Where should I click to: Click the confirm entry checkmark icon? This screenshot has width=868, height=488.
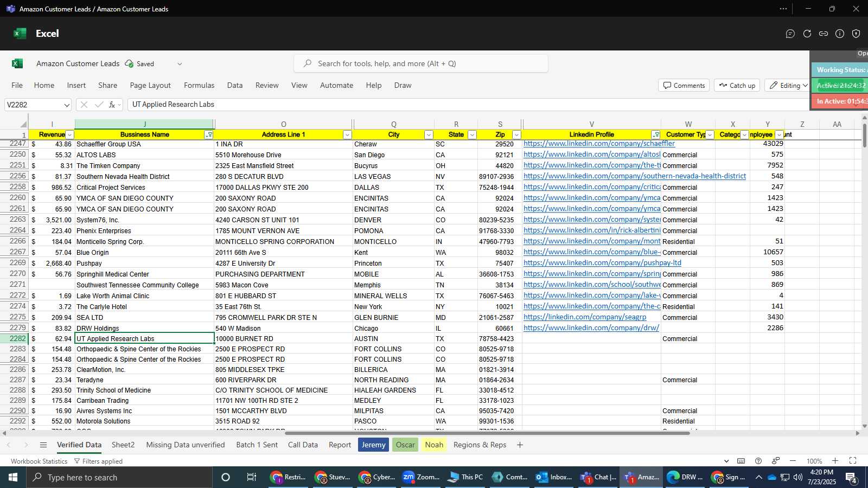[x=99, y=105]
